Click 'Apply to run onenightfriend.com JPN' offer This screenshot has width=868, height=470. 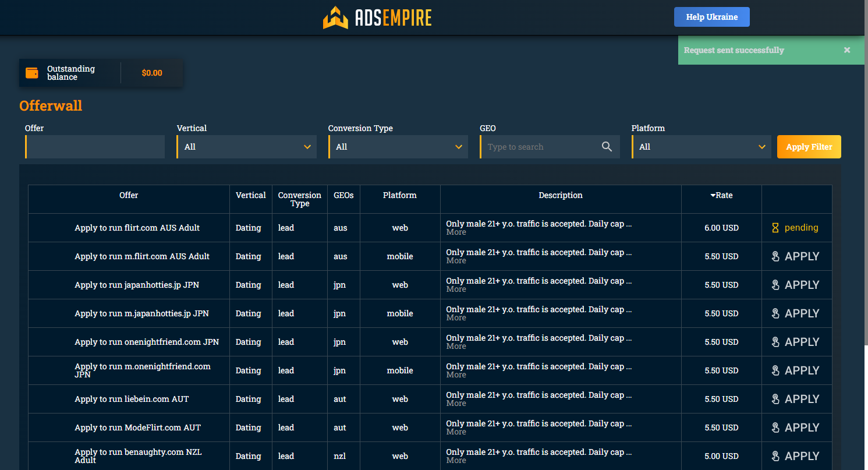coord(147,342)
